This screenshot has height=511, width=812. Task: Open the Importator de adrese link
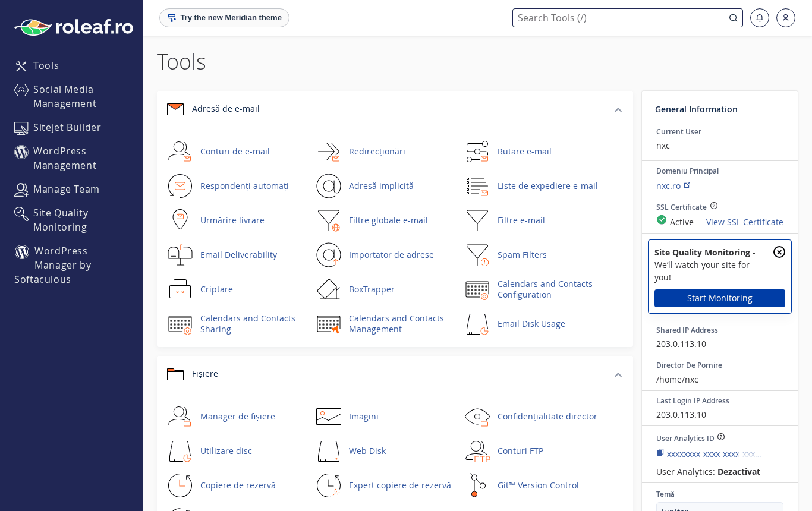pos(391,255)
